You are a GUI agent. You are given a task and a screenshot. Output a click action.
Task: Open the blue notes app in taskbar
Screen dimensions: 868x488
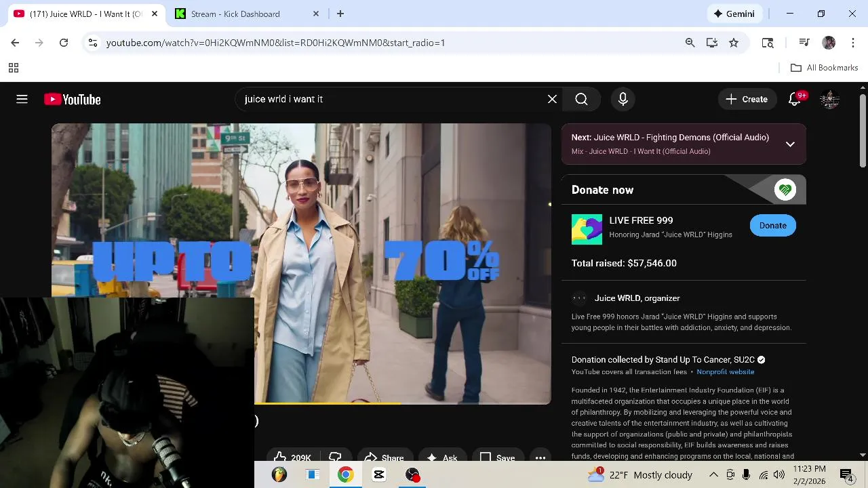tap(313, 475)
